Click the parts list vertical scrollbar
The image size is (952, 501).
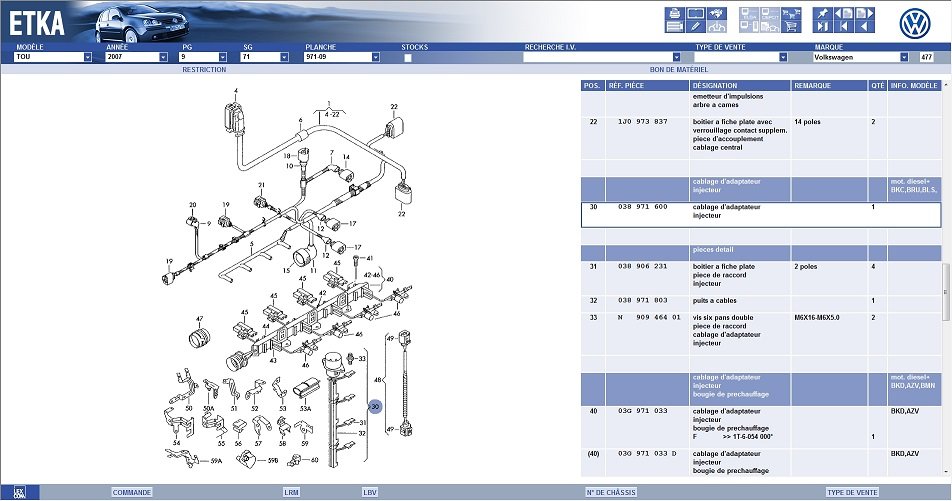tap(947, 291)
